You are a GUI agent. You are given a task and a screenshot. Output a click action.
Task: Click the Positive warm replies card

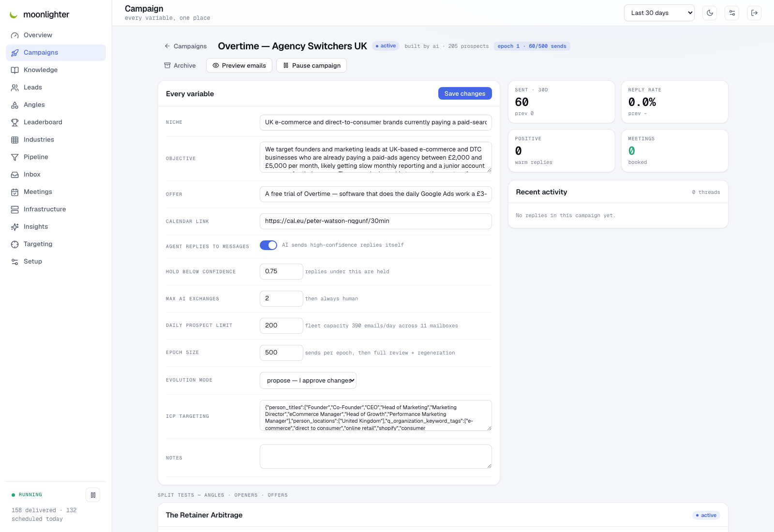(562, 151)
